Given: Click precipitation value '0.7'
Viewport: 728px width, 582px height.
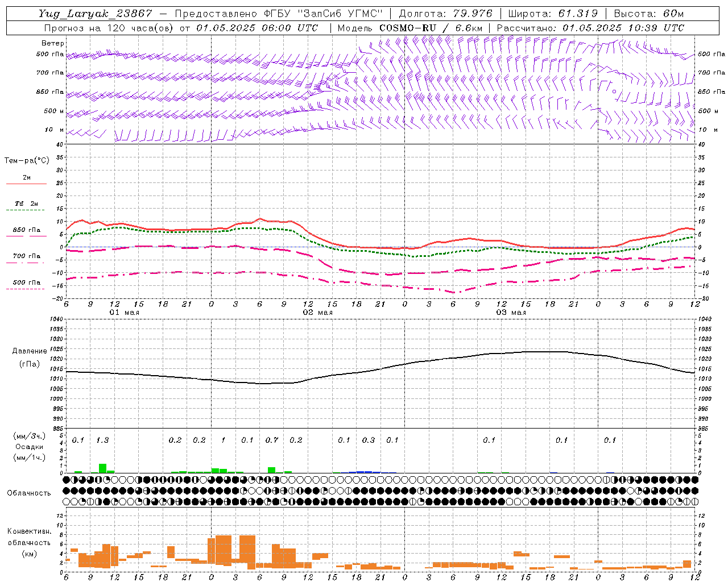Looking at the screenshot, I should coord(272,440).
